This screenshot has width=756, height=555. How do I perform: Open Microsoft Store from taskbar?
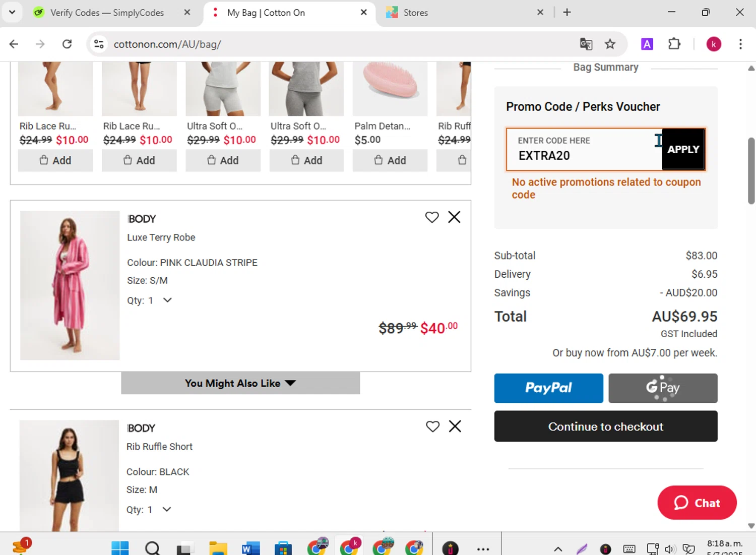[283, 547]
